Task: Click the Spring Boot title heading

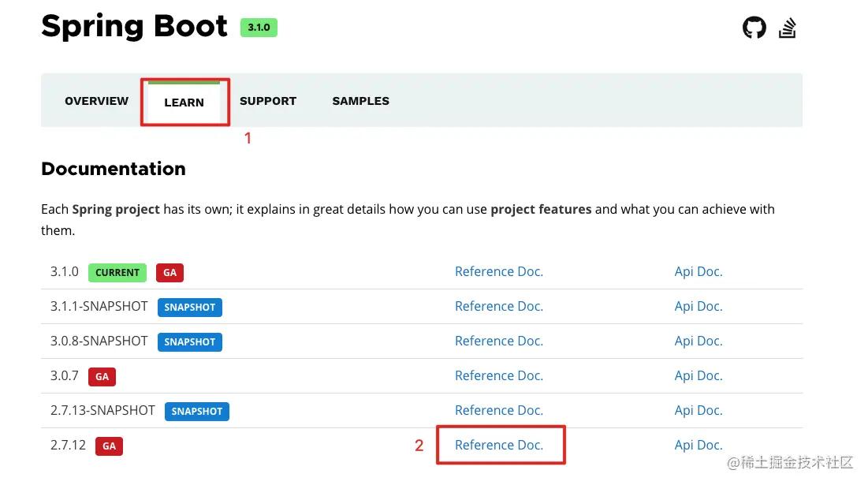Action: 134,26
